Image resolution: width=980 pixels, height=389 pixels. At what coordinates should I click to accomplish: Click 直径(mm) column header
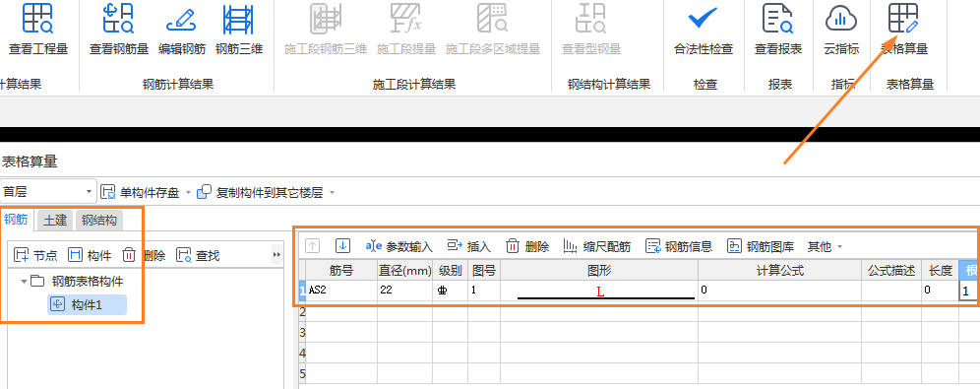(x=404, y=270)
